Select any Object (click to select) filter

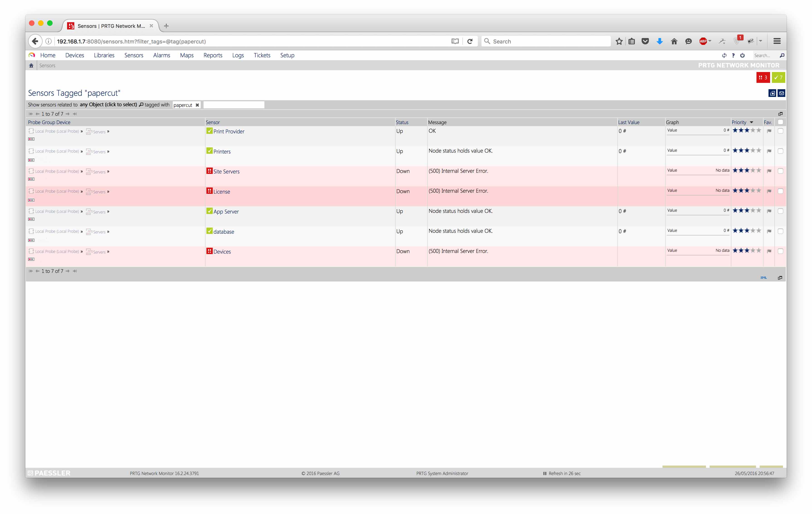coord(108,104)
